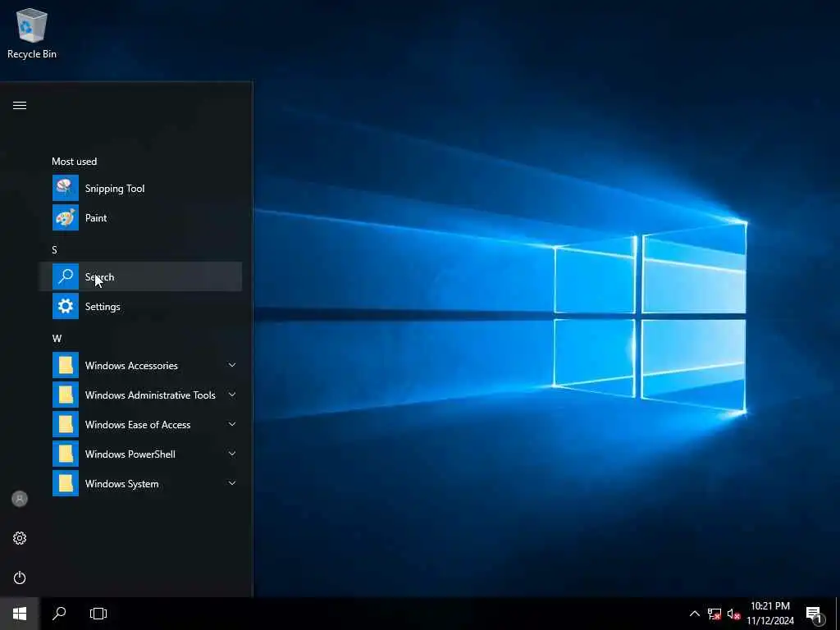Open the Snipping Tool icon
The image size is (840, 630).
point(66,188)
